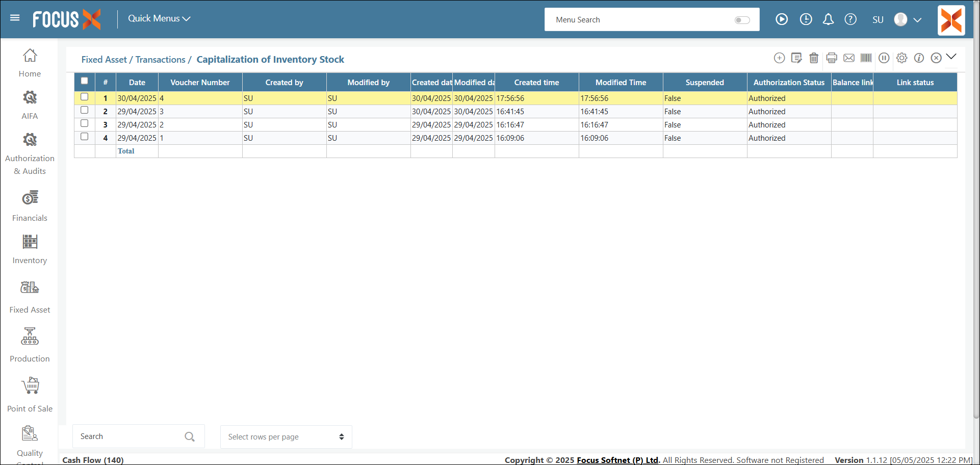Open the hamburger menu icon
This screenshot has width=980, height=465.
point(15,18)
